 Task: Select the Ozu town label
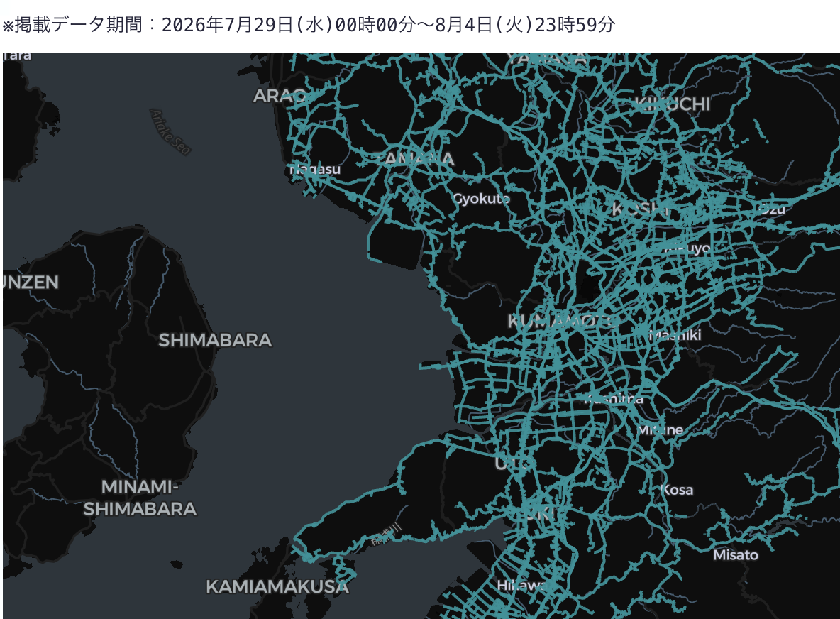(x=772, y=209)
